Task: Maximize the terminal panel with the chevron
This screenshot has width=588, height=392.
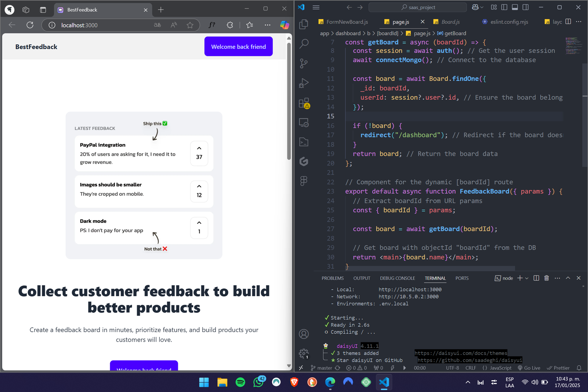Action: tap(568, 278)
